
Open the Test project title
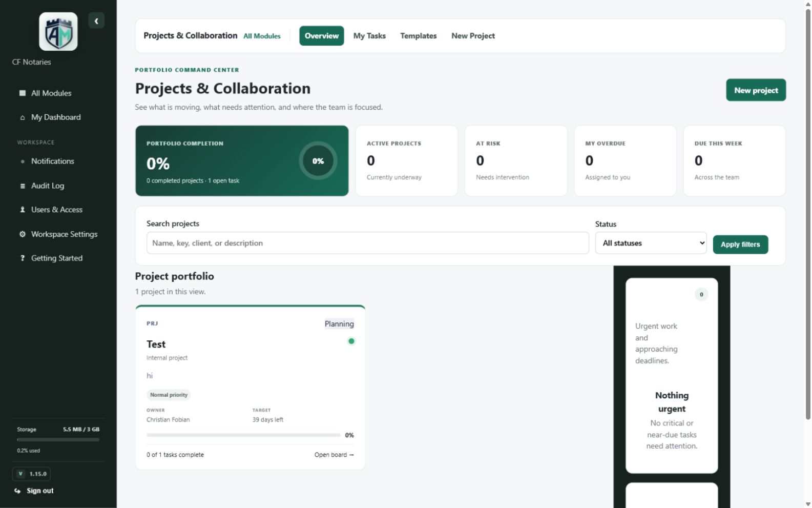(x=156, y=344)
